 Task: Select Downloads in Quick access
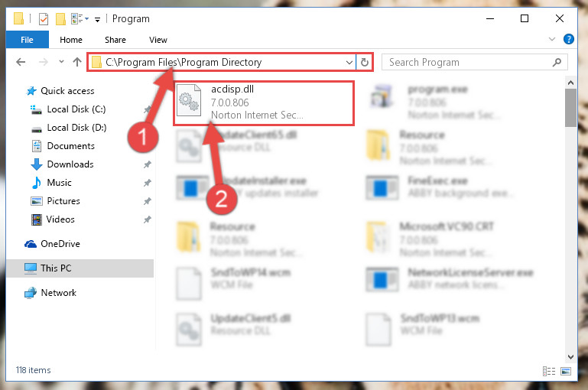pyautogui.click(x=70, y=164)
